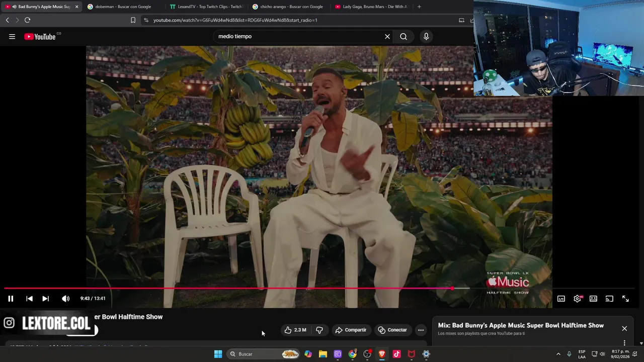
Task: Open McAfee from taskbar
Action: pos(412,354)
